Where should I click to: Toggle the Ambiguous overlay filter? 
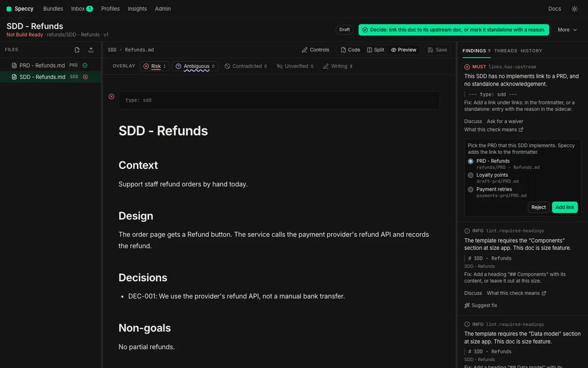[195, 66]
